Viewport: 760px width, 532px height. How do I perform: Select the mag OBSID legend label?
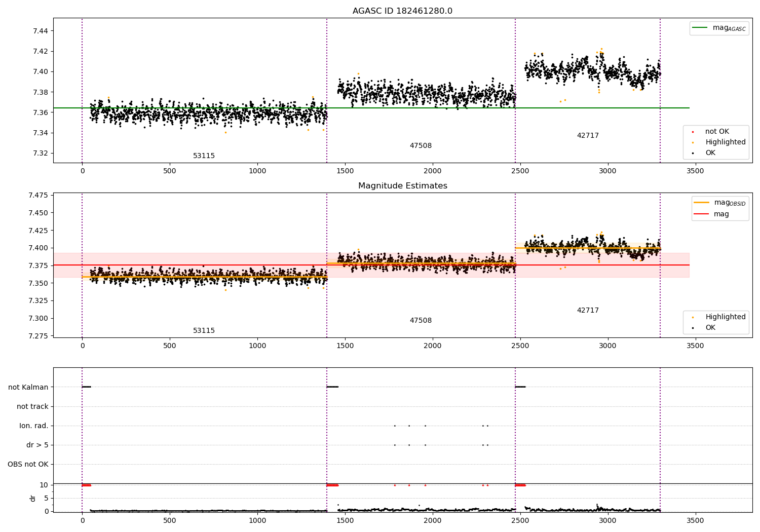[x=730, y=203]
